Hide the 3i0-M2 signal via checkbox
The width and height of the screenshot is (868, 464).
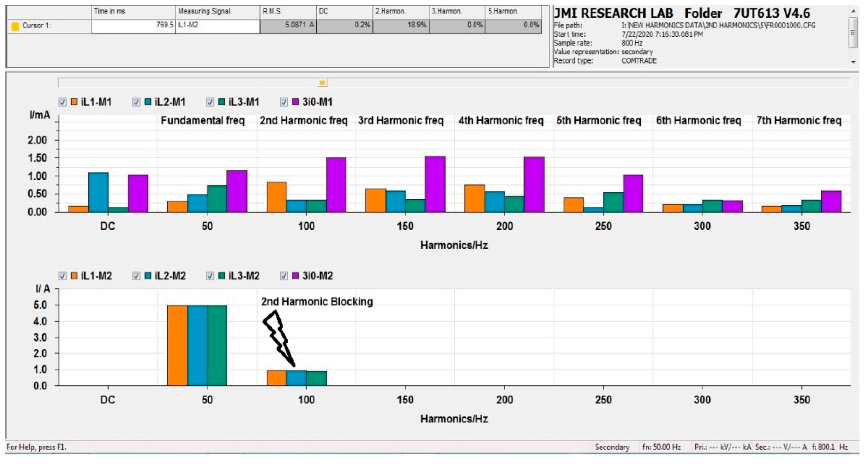[284, 276]
